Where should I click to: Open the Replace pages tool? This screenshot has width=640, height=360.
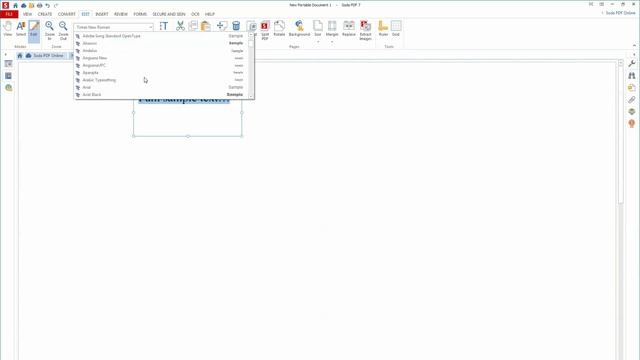tap(349, 29)
